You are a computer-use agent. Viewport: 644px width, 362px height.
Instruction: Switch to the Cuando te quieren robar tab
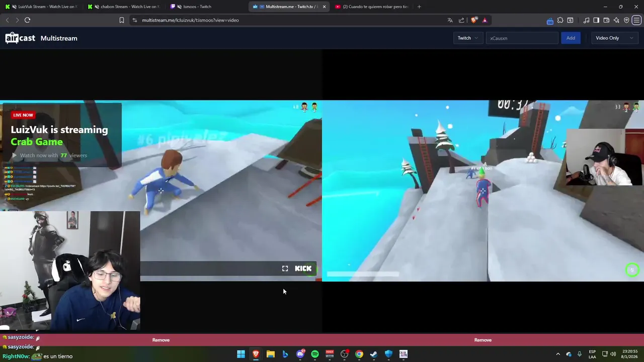point(371,7)
